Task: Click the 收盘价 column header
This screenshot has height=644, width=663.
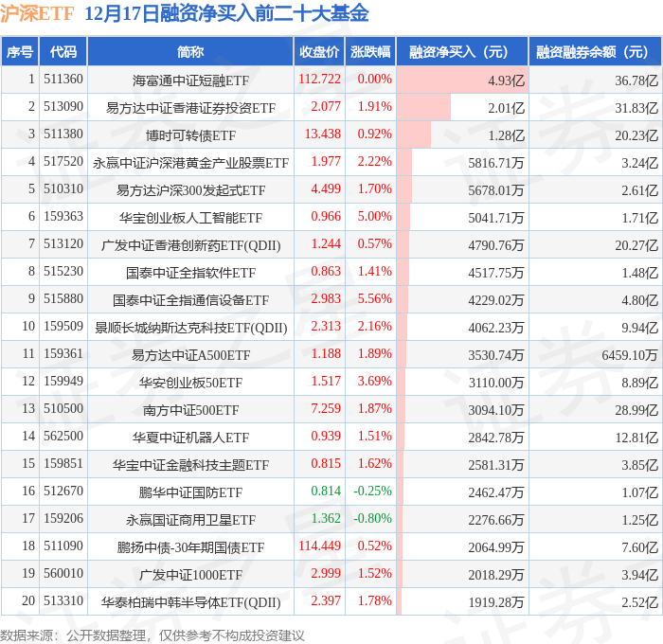Action: tap(319, 51)
